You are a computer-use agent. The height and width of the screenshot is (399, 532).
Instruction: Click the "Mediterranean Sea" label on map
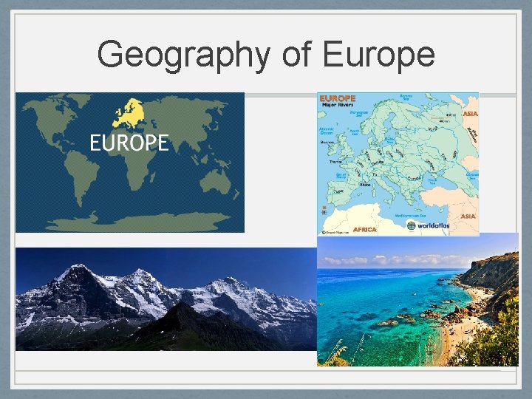[411, 216]
